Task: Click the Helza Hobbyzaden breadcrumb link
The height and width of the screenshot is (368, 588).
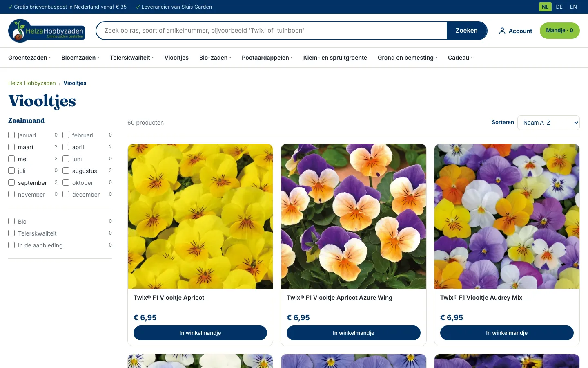Action: (32, 83)
